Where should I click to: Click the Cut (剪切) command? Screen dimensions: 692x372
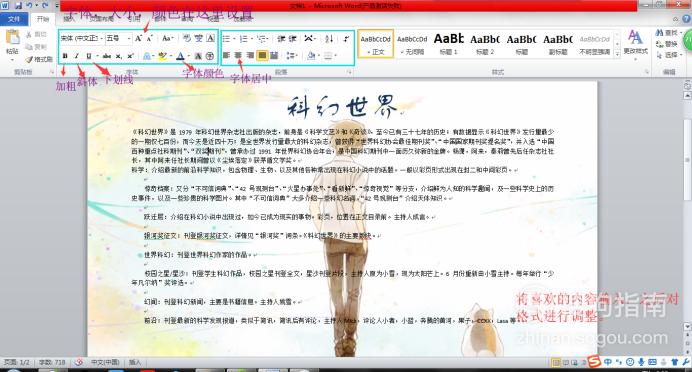click(x=37, y=34)
